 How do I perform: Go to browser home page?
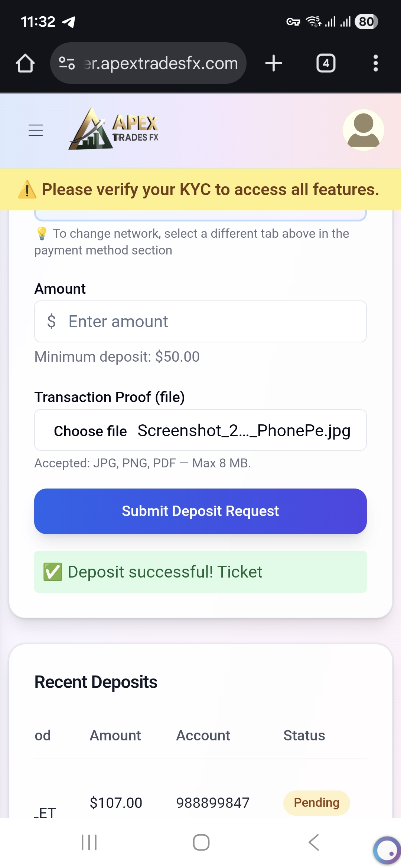(x=25, y=63)
